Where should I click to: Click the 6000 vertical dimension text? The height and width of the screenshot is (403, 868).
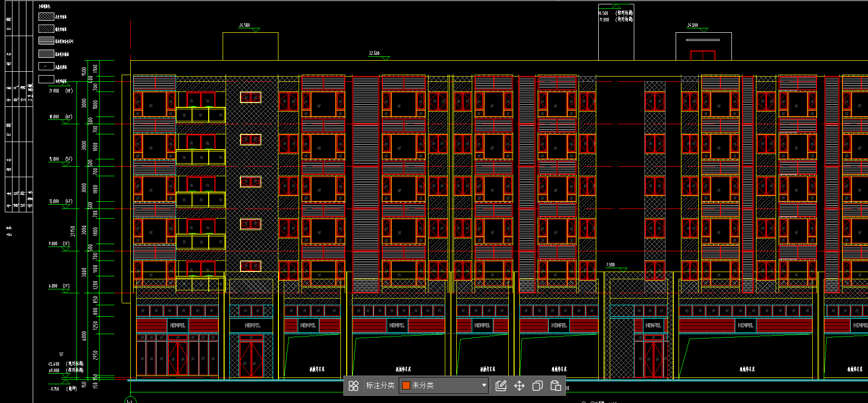click(84, 336)
